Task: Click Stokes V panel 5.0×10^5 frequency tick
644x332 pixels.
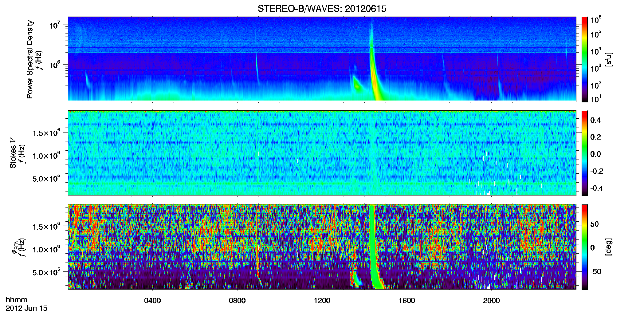Action: point(47,178)
